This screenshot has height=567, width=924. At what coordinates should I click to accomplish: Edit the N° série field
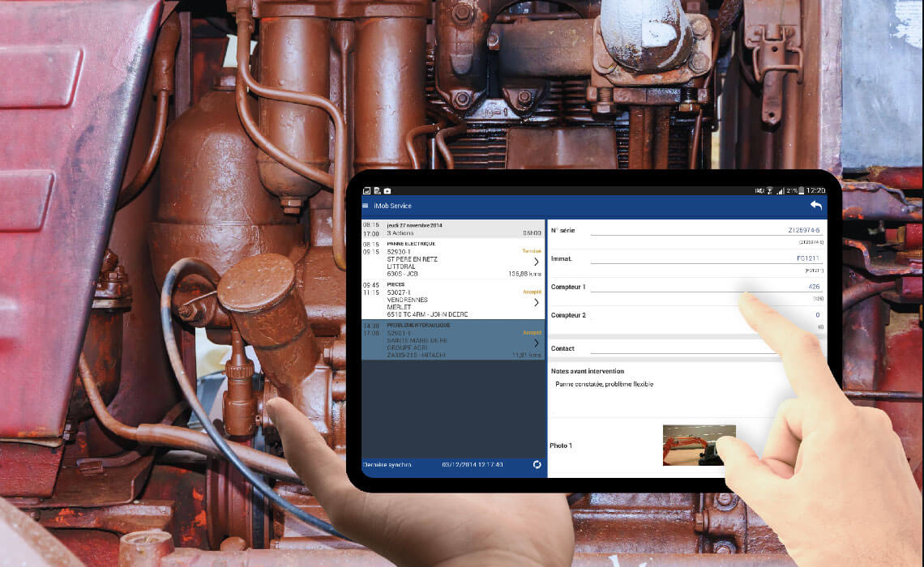[x=705, y=230]
